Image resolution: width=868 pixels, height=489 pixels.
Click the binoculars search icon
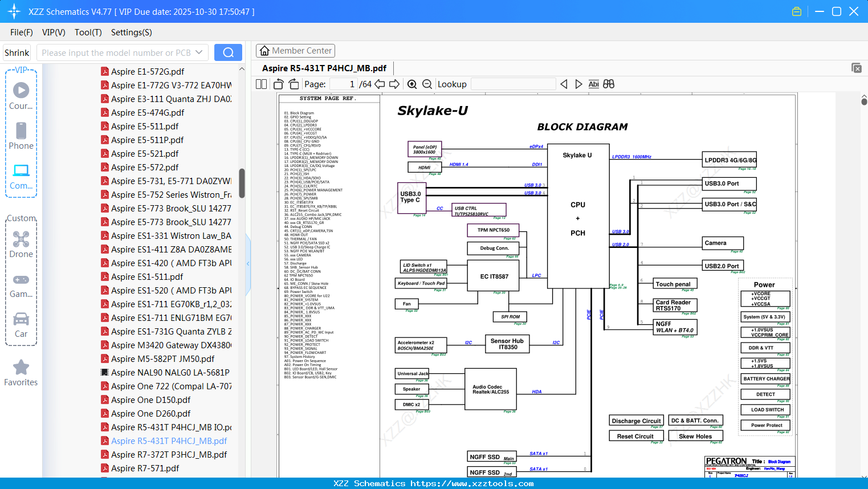click(609, 84)
